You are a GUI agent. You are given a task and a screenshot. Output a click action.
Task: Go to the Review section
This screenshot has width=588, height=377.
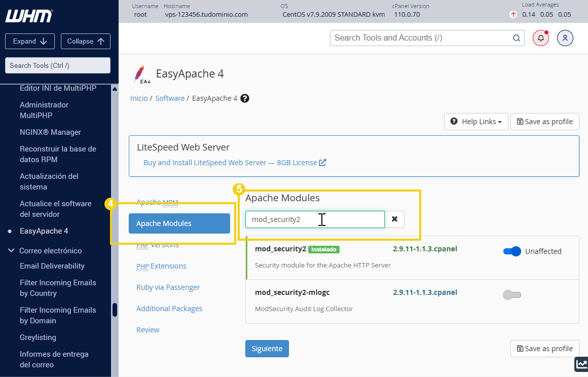[x=148, y=330]
